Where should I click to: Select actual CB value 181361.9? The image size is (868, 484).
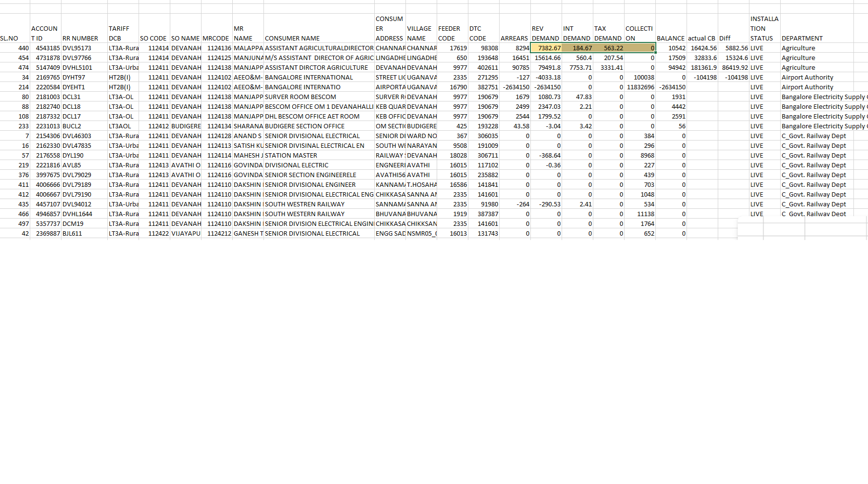coord(702,67)
